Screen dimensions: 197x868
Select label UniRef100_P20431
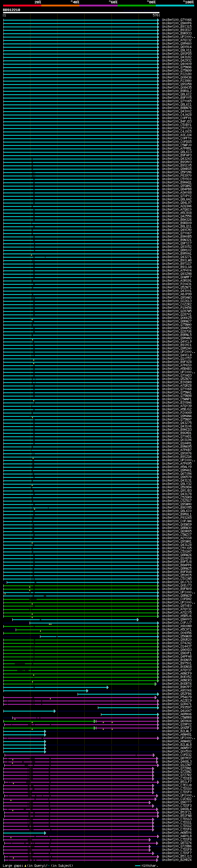click(177, 284)
